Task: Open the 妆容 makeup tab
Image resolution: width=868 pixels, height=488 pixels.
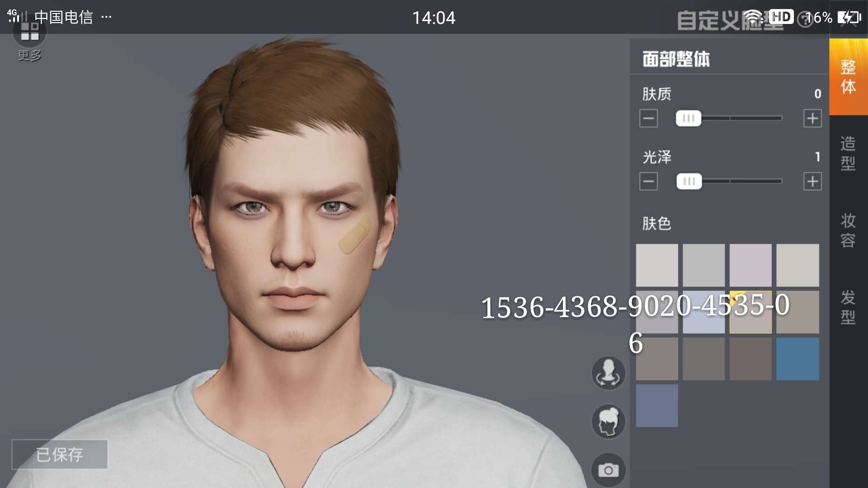Action: tap(848, 230)
